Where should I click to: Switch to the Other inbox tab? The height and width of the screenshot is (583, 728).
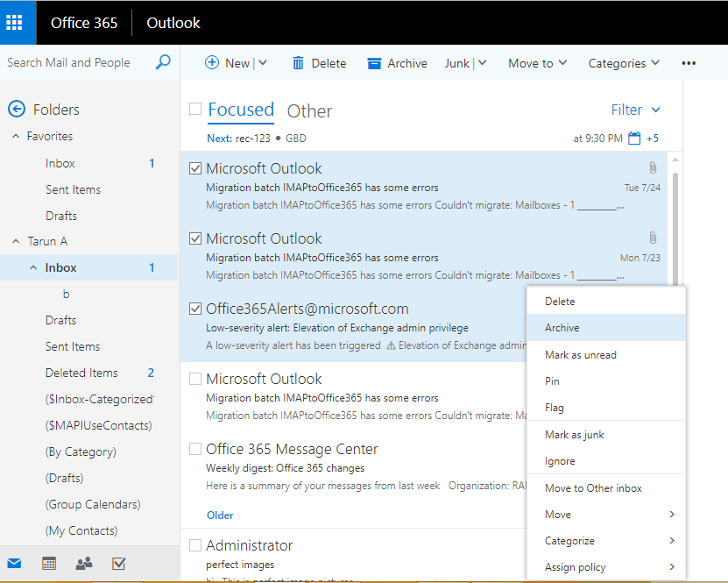pyautogui.click(x=309, y=111)
